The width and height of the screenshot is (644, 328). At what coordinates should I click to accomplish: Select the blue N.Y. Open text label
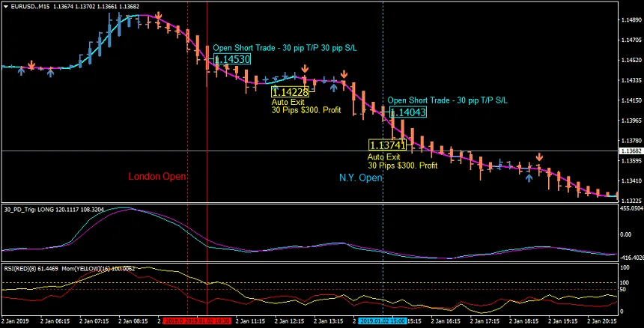pos(361,178)
